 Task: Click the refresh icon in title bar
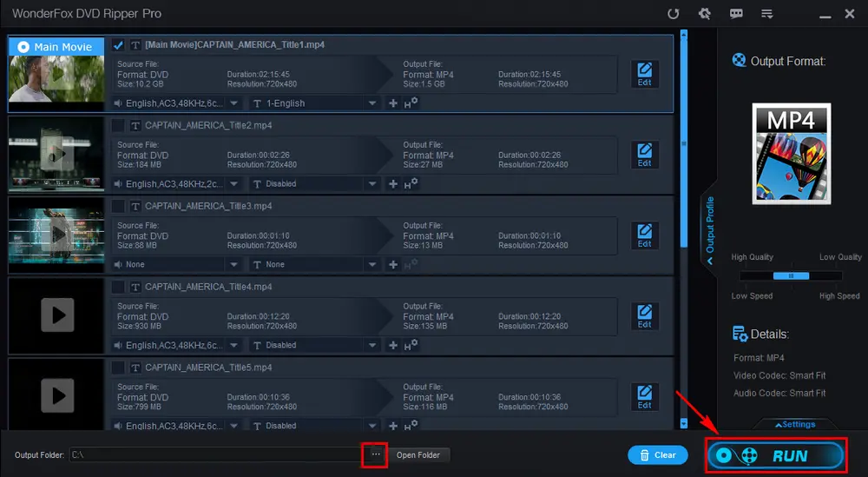(x=673, y=14)
